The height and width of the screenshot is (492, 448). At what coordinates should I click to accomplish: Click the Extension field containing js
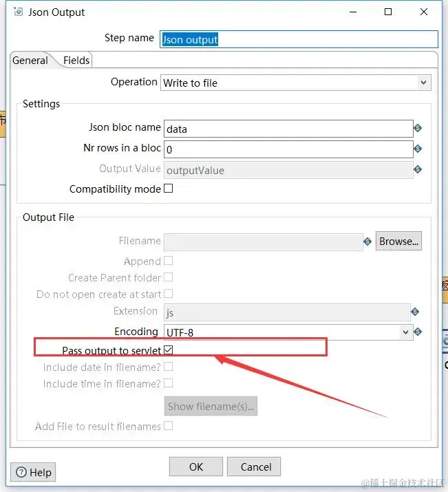coord(287,312)
